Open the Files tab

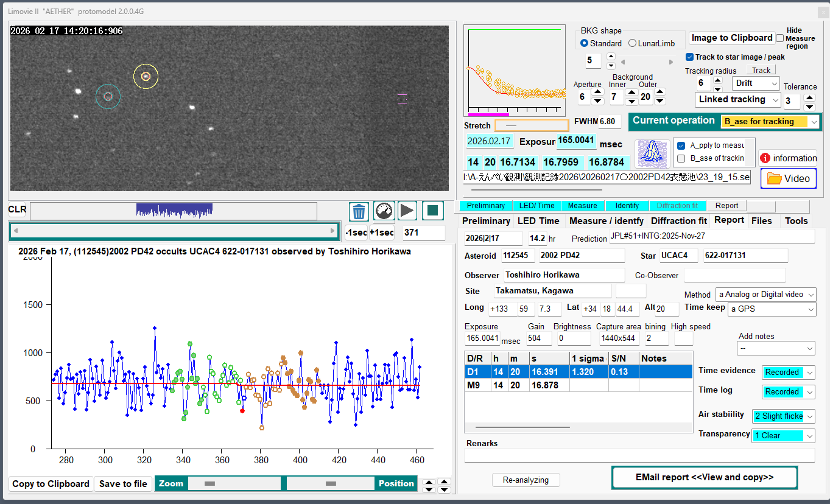761,221
